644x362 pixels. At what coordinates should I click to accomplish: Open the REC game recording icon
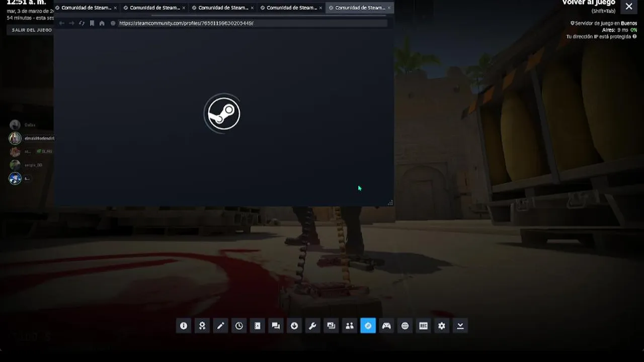[x=423, y=326]
